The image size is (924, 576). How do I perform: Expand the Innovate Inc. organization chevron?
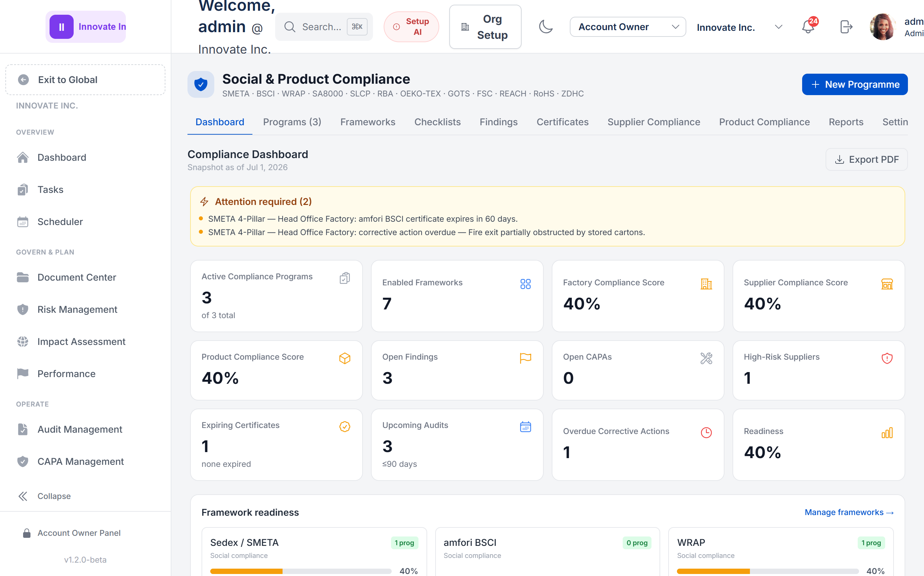tap(779, 27)
